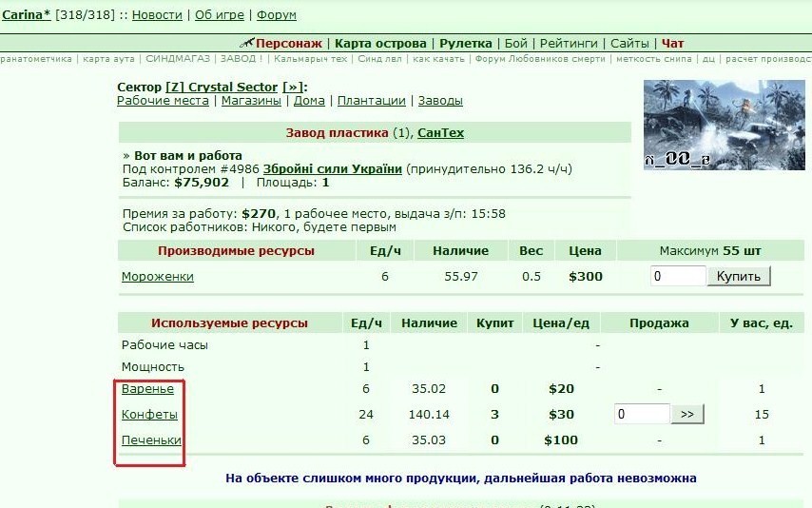Open the СИНДМАГАЗ bookmark link
The width and height of the screenshot is (812, 508).
pyautogui.click(x=178, y=59)
